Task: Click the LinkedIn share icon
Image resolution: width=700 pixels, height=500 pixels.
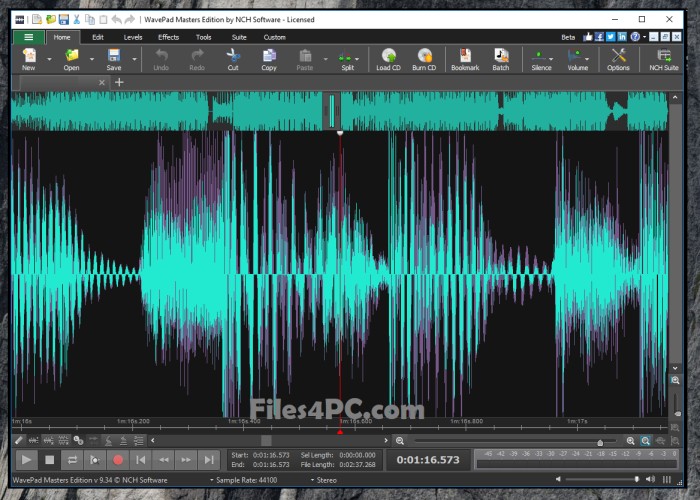Action: tap(622, 37)
